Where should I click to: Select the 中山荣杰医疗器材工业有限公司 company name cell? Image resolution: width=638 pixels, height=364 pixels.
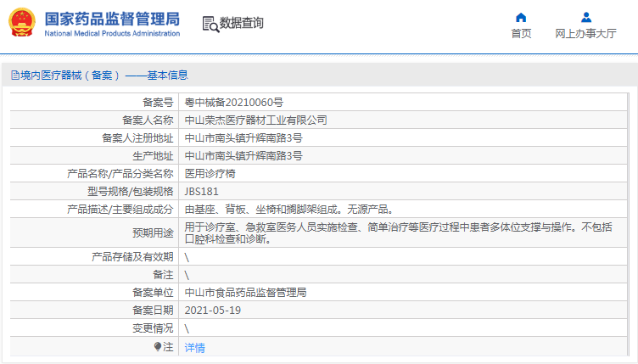(x=255, y=120)
